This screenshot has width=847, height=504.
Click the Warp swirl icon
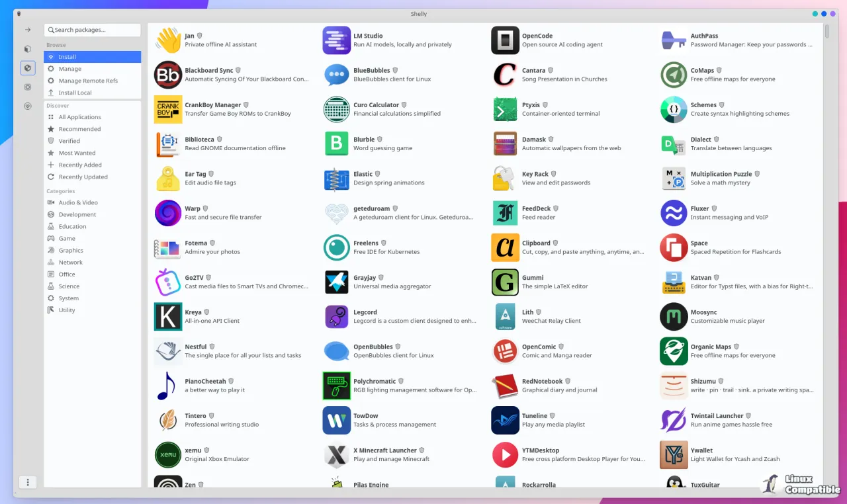click(x=168, y=213)
